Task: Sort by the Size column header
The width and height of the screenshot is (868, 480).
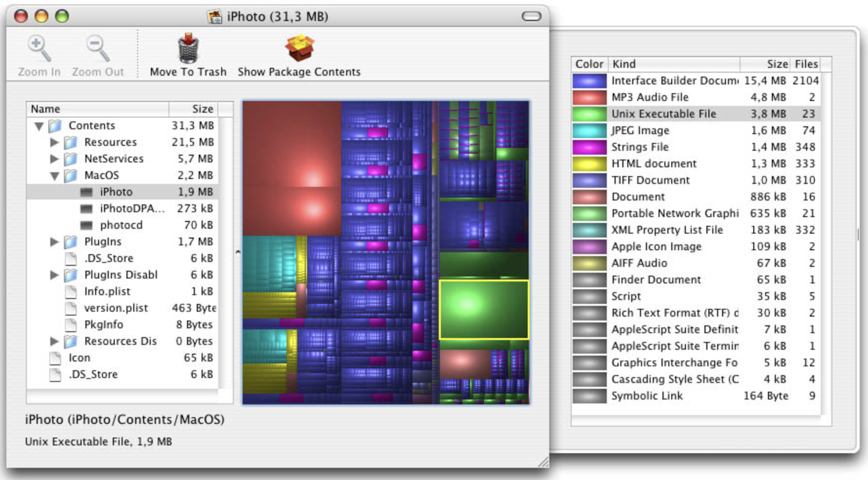Action: pos(775,64)
